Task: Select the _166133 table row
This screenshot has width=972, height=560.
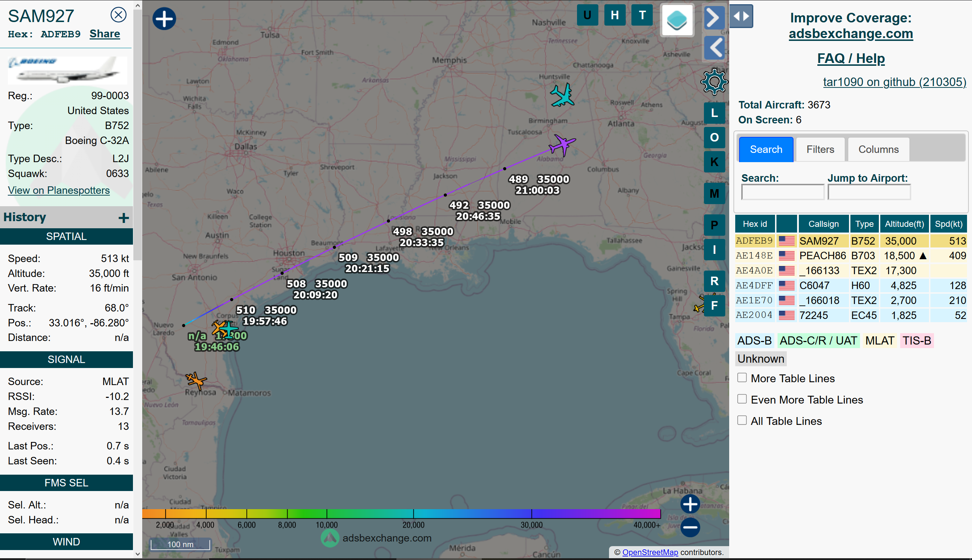Action: tap(850, 271)
